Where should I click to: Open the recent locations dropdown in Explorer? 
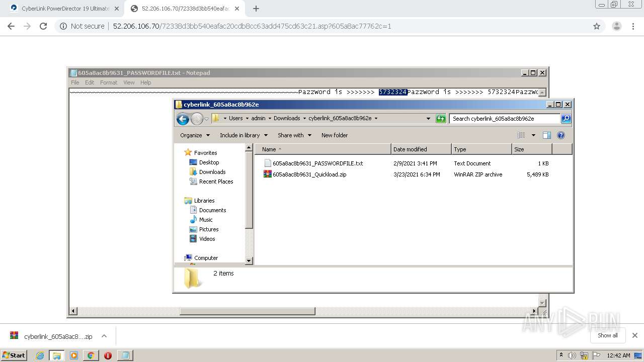(206, 119)
